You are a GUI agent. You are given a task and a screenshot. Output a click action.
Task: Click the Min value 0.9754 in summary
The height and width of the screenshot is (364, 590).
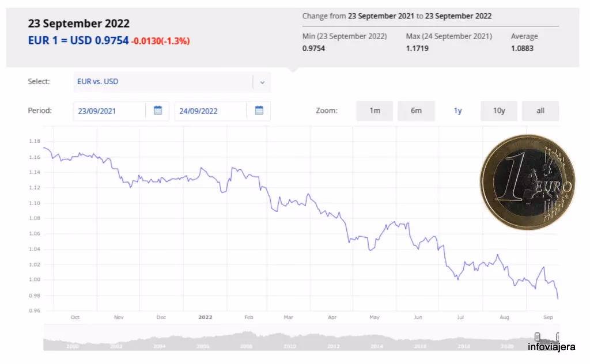(313, 48)
